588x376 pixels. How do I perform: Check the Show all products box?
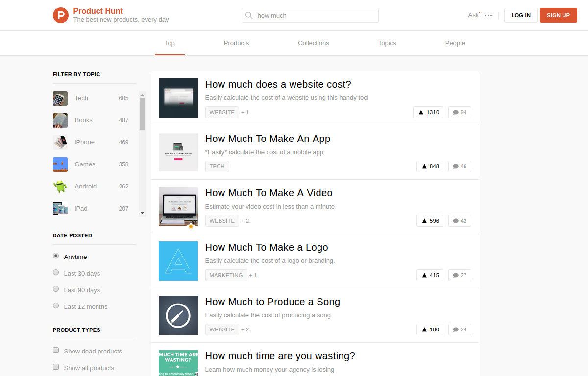(56, 367)
